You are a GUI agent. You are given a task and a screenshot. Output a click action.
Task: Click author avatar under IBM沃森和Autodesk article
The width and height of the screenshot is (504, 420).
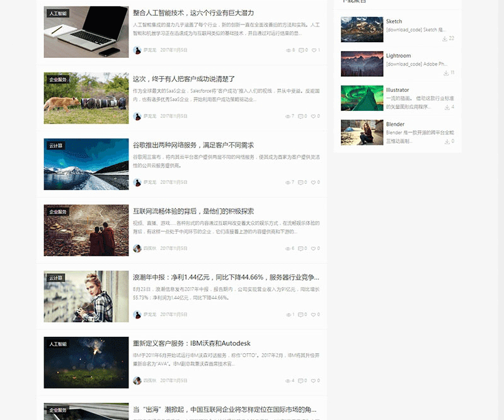[x=137, y=380]
